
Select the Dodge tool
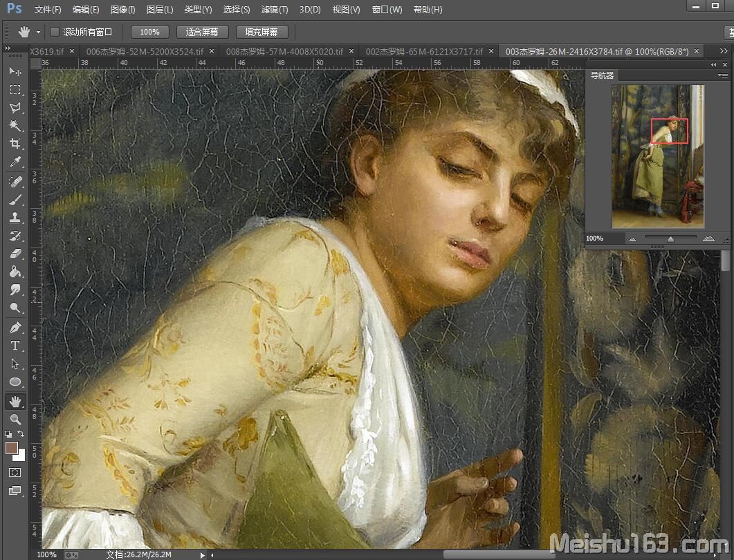[x=15, y=308]
